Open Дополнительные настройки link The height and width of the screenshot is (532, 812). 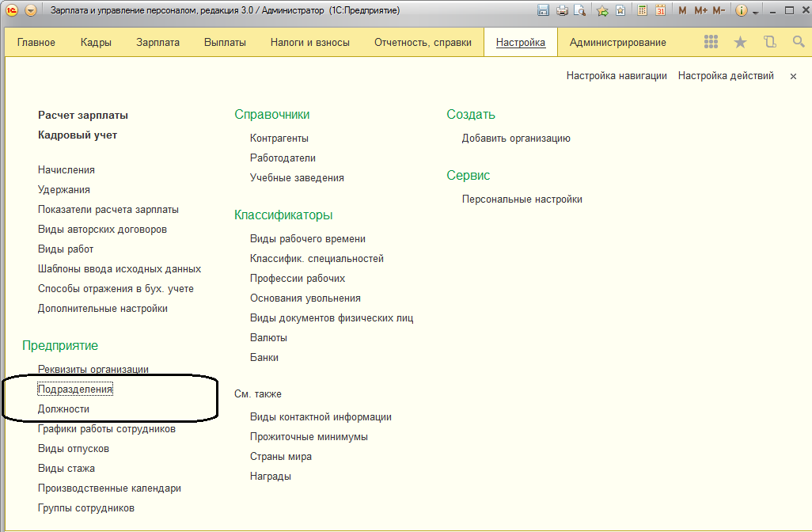tap(103, 308)
